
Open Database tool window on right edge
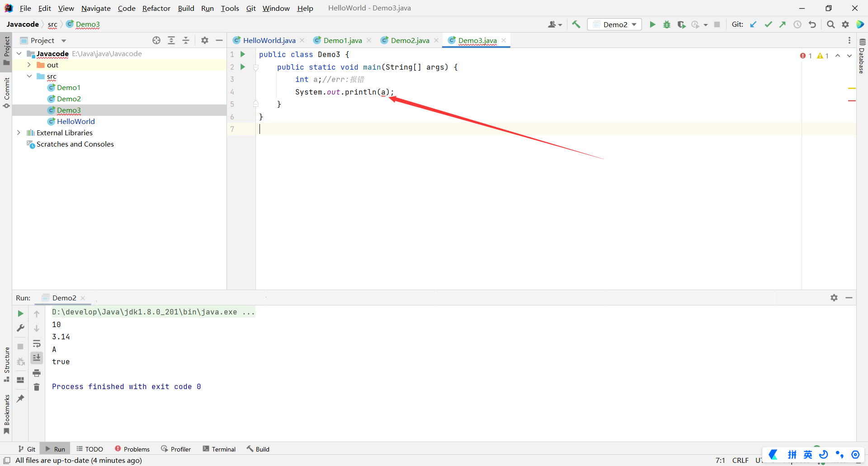tap(862, 57)
